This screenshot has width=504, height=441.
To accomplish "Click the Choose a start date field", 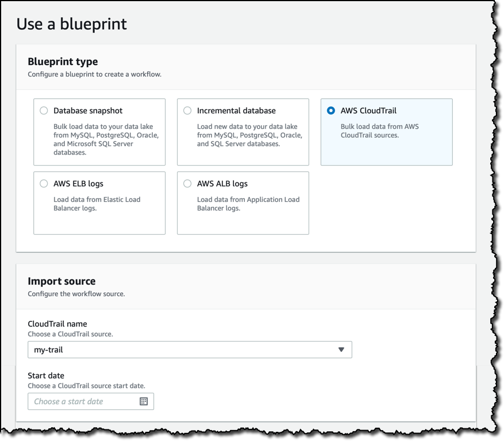I will tap(91, 401).
